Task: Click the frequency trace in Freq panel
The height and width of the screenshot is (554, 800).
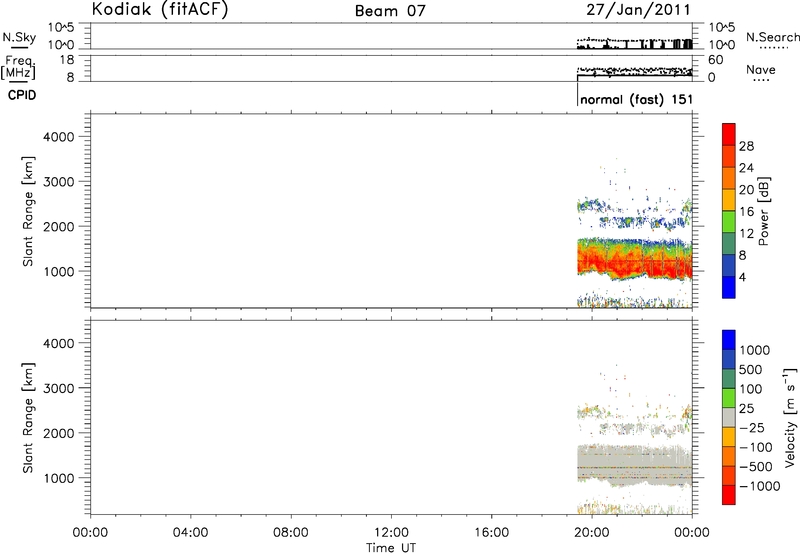Action: (635, 76)
